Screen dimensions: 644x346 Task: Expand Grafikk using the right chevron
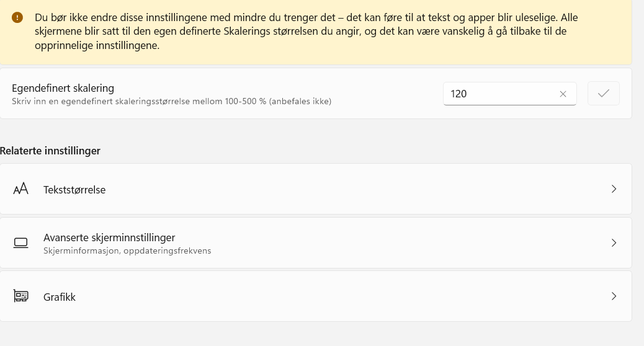pyautogui.click(x=614, y=296)
